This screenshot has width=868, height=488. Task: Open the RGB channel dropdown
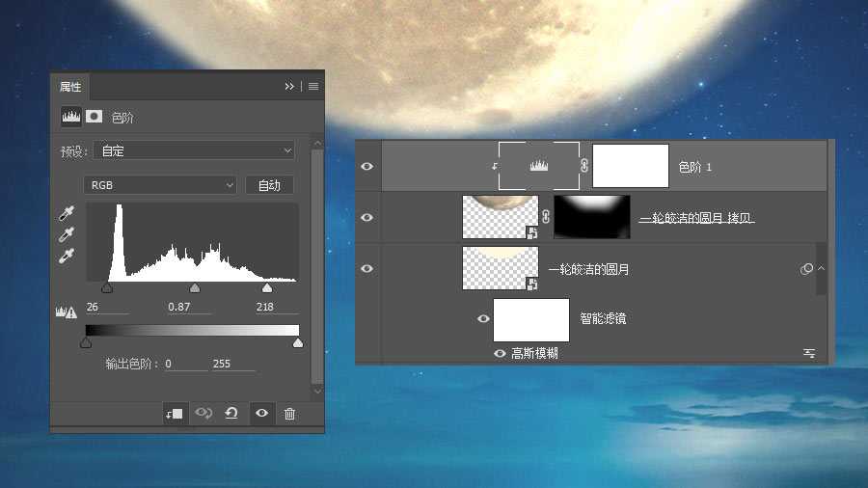coord(161,184)
